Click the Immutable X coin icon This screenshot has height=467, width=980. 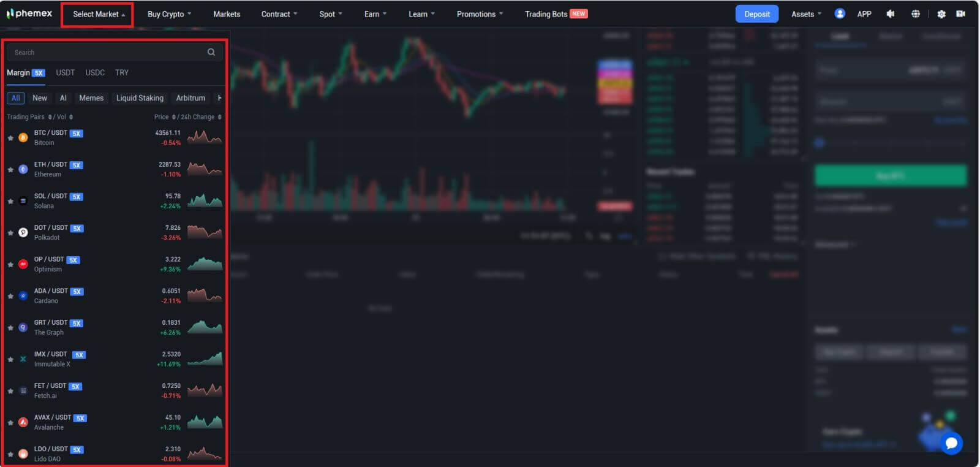[x=23, y=359]
